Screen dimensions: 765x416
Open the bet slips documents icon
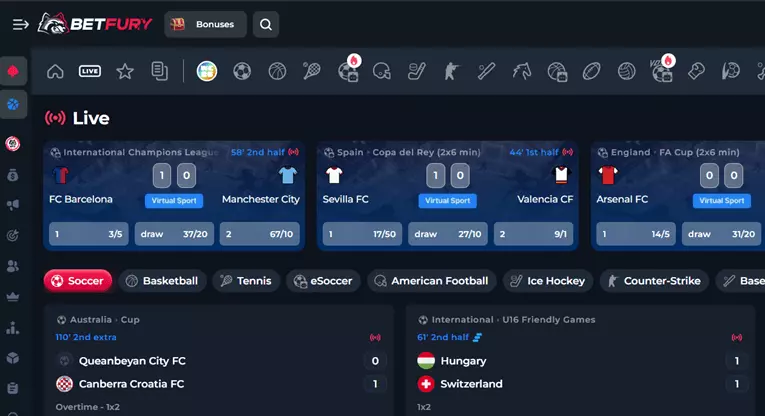click(x=160, y=71)
